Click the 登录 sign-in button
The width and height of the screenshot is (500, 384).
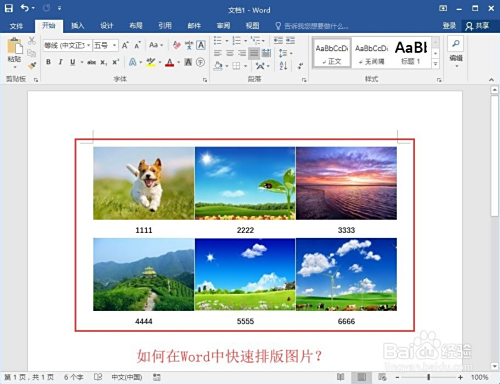click(x=449, y=26)
